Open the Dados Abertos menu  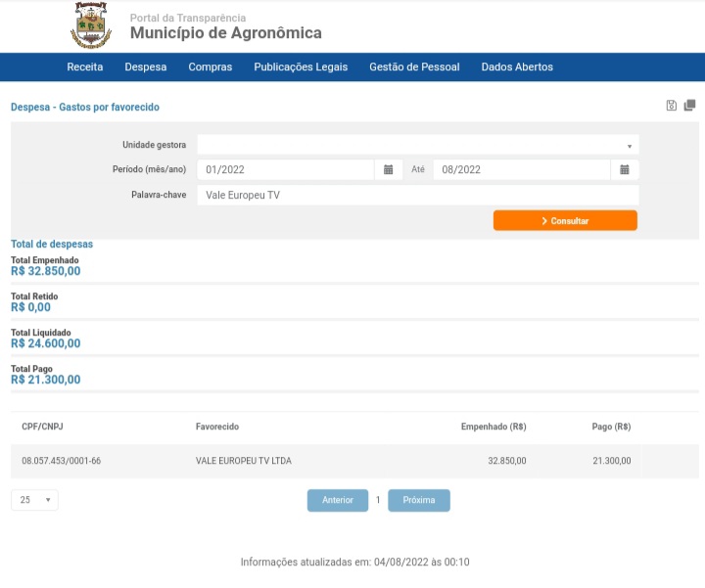tap(517, 67)
